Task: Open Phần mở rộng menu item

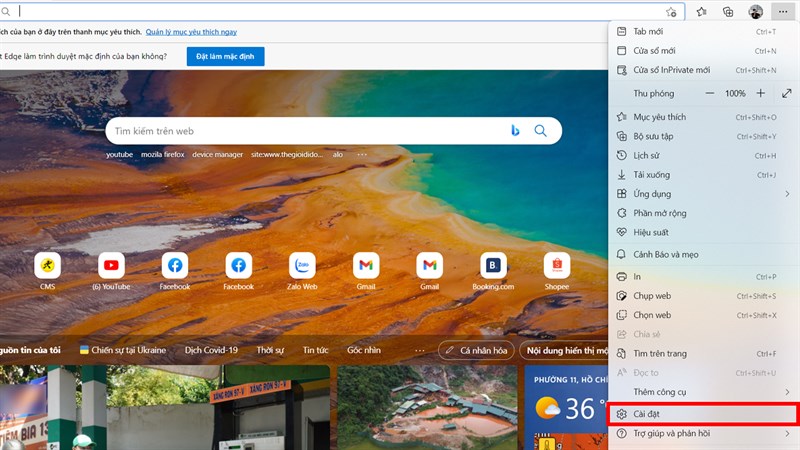Action: point(703,213)
